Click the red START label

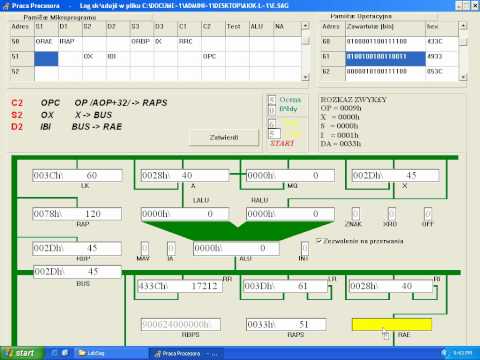(282, 143)
